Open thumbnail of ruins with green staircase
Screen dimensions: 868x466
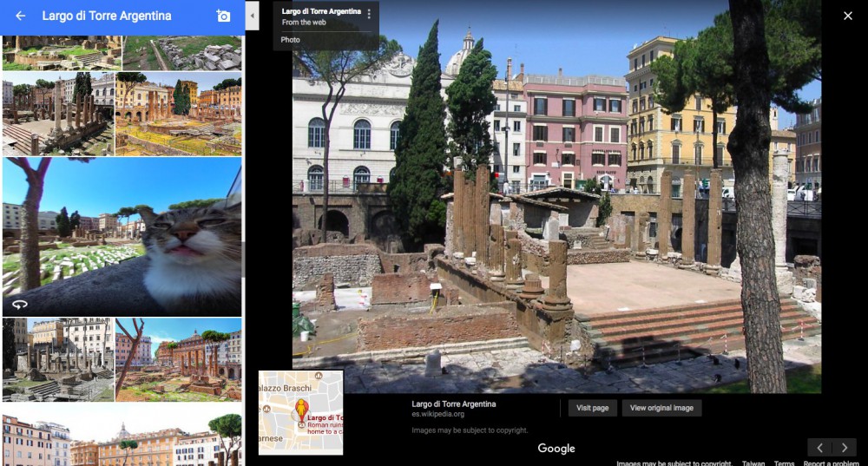tap(62, 53)
